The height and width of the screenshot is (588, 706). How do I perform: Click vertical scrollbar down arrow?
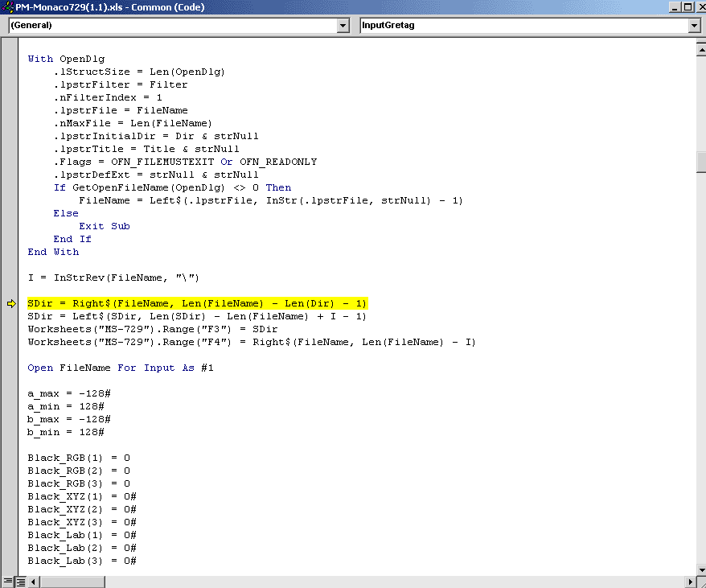coord(701,570)
